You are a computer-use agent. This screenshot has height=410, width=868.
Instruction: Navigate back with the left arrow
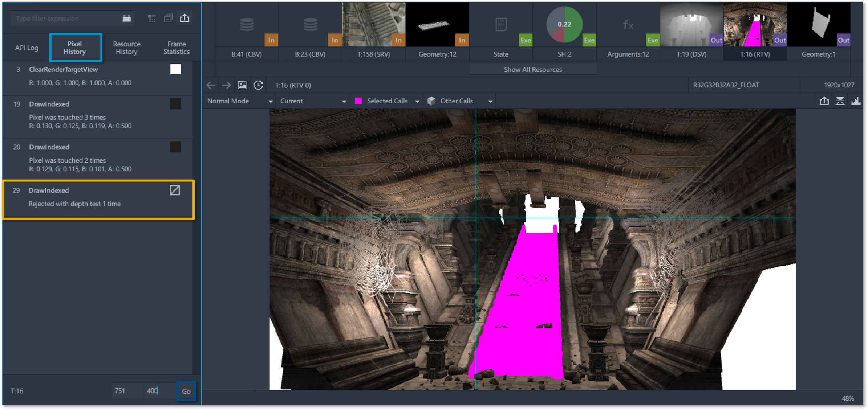211,85
